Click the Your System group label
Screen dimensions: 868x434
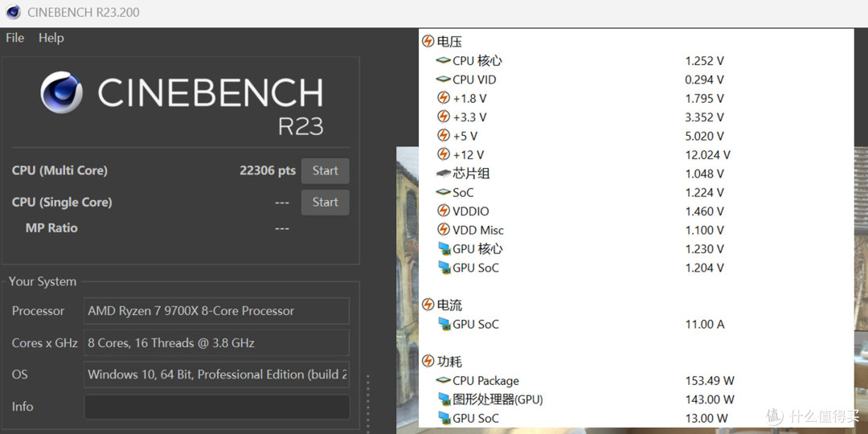42,282
